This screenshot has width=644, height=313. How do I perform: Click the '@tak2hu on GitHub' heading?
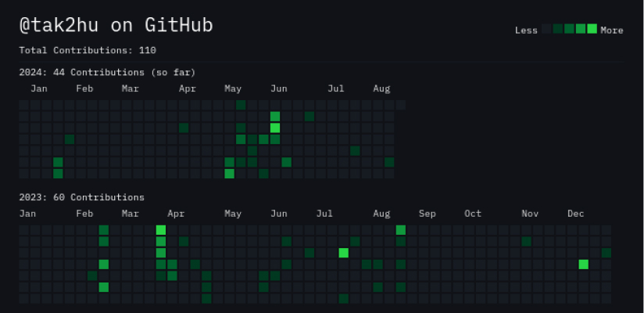click(x=116, y=25)
